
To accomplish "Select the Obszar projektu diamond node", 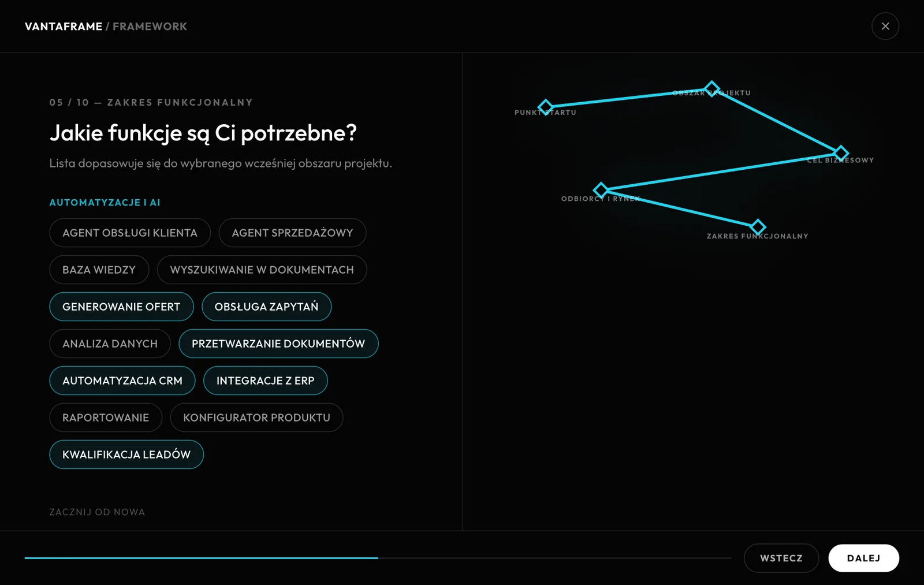I will tap(712, 88).
